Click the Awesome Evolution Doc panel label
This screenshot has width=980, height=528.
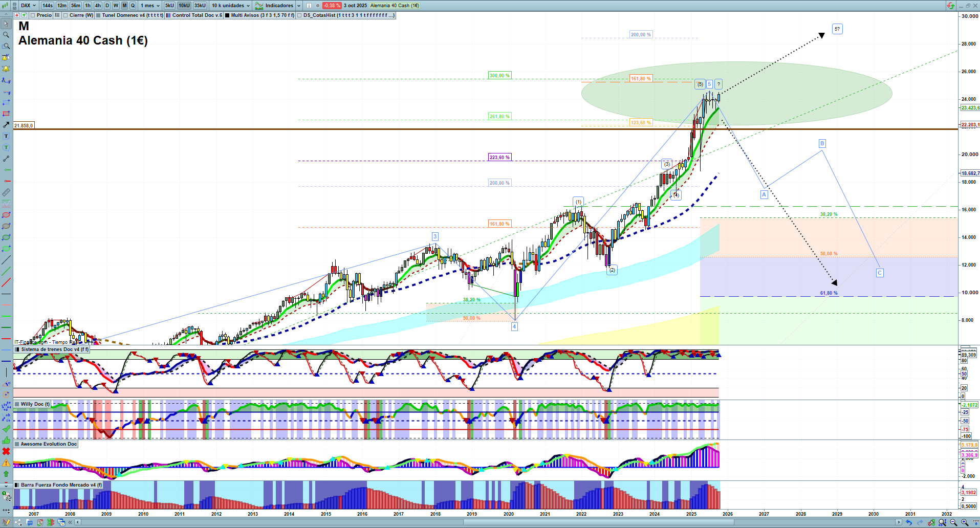click(49, 444)
